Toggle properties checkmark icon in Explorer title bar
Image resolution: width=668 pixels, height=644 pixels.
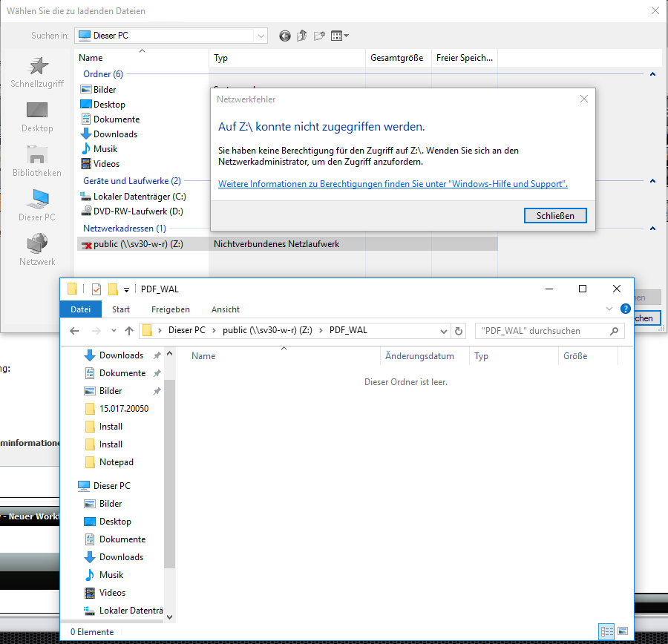click(96, 289)
